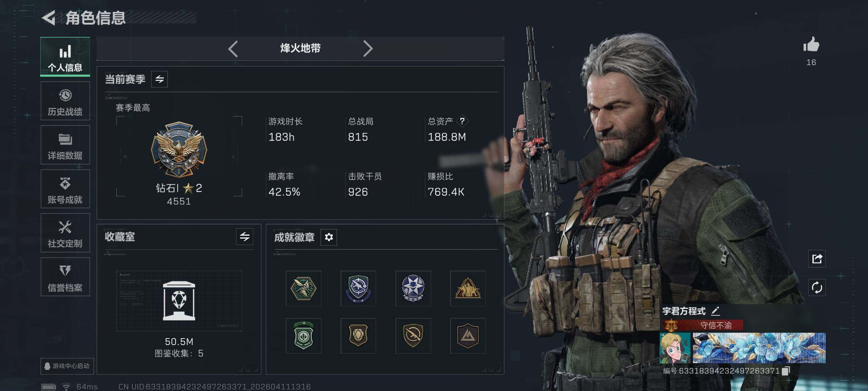Select the hornet achievement badge
This screenshot has height=391, width=868.
pos(303,289)
